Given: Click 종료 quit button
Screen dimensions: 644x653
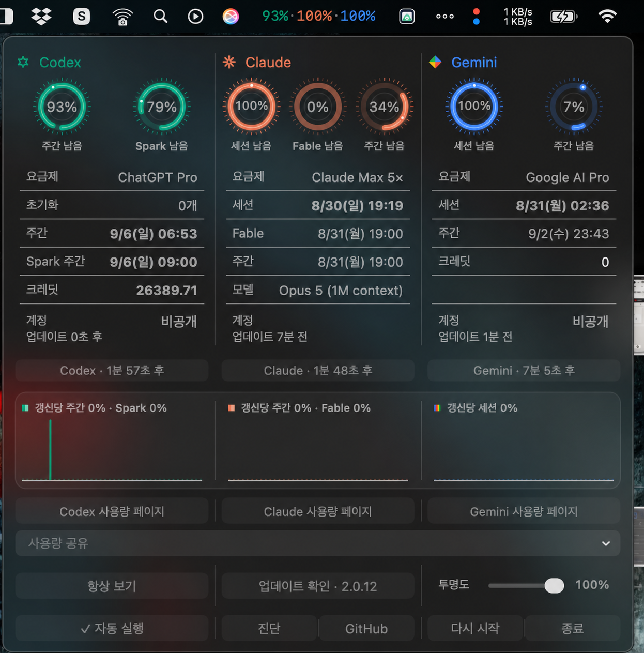Looking at the screenshot, I should click(x=572, y=628).
